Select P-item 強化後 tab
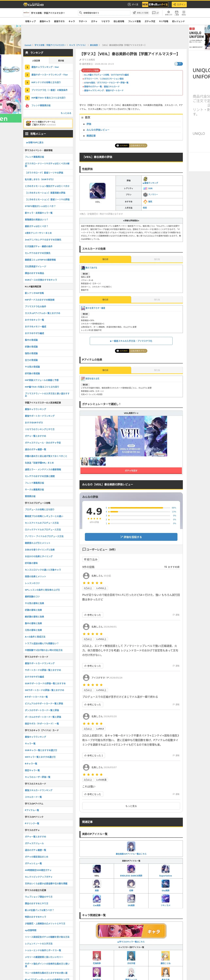 pos(157,370)
